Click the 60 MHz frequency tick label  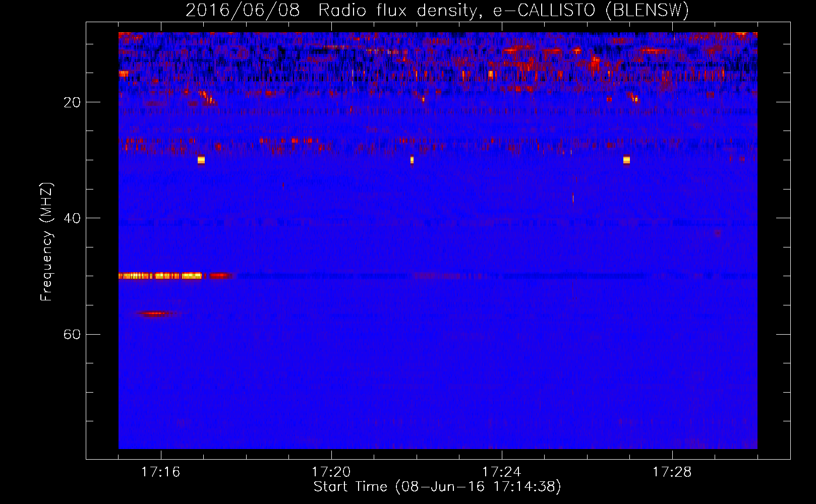click(x=72, y=334)
